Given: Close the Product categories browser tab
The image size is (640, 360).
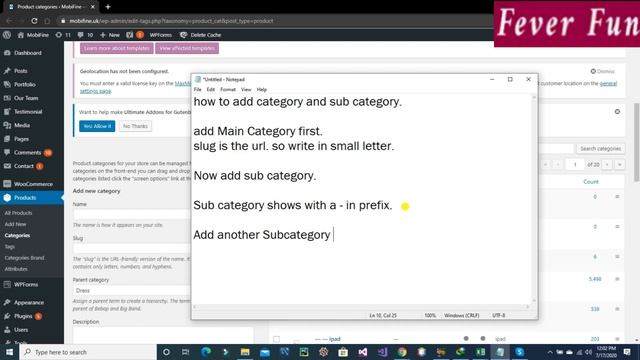Looking at the screenshot, I should [93, 7].
